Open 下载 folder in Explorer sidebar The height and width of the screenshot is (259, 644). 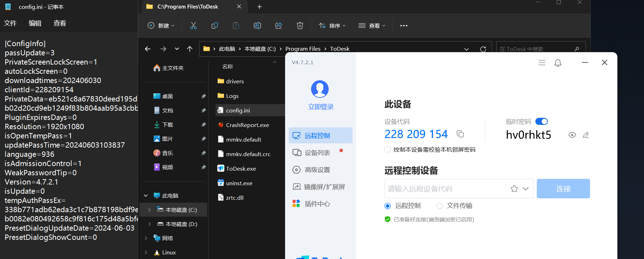click(163, 125)
